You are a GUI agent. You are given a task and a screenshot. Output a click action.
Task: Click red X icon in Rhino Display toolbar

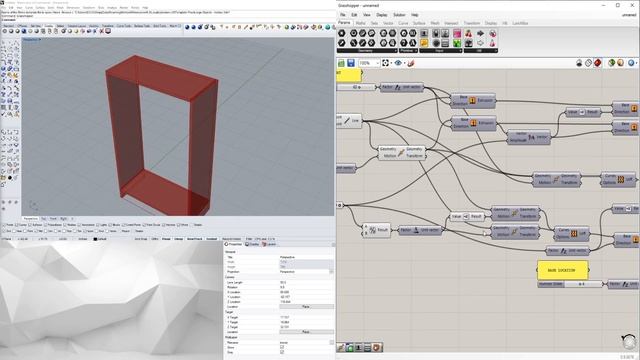[102, 31]
